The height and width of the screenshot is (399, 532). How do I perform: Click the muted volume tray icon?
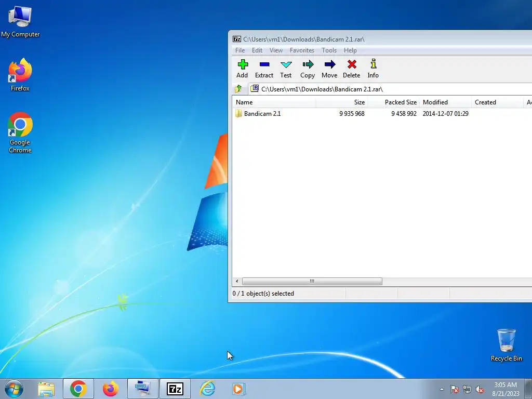point(480,389)
